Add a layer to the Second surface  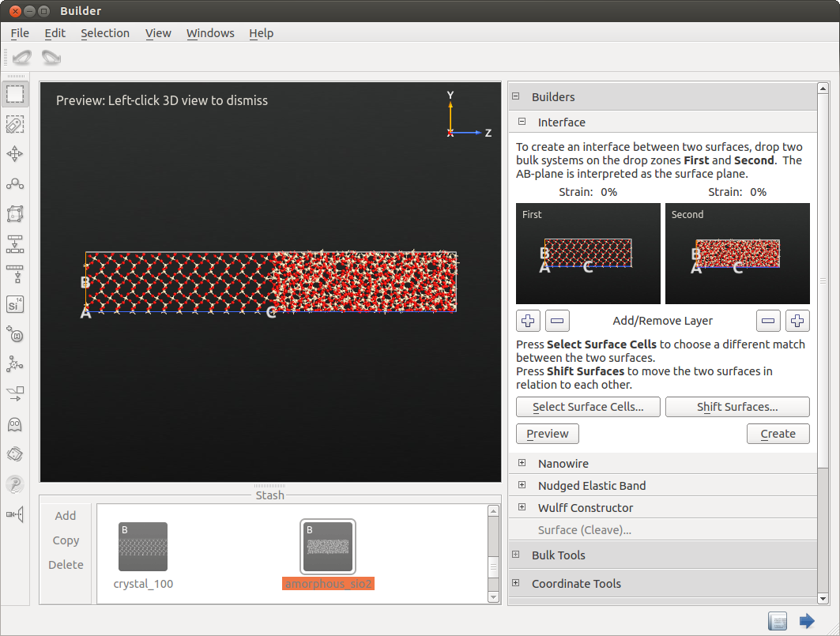point(797,321)
